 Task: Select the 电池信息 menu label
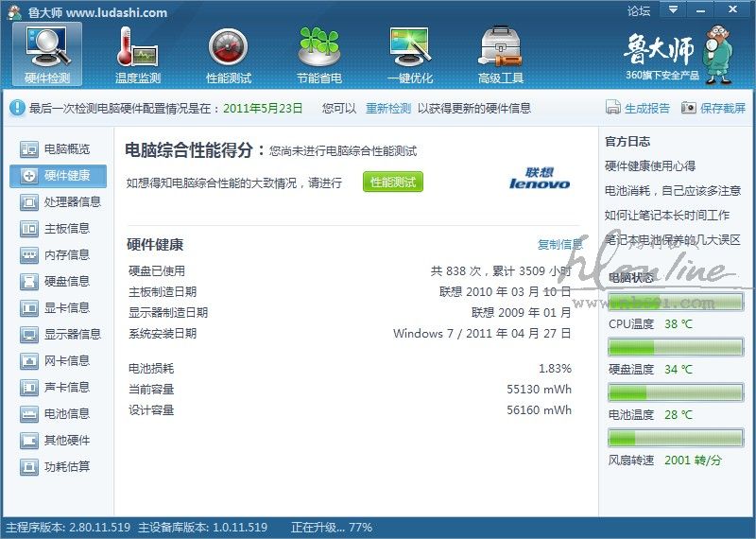pyautogui.click(x=67, y=414)
